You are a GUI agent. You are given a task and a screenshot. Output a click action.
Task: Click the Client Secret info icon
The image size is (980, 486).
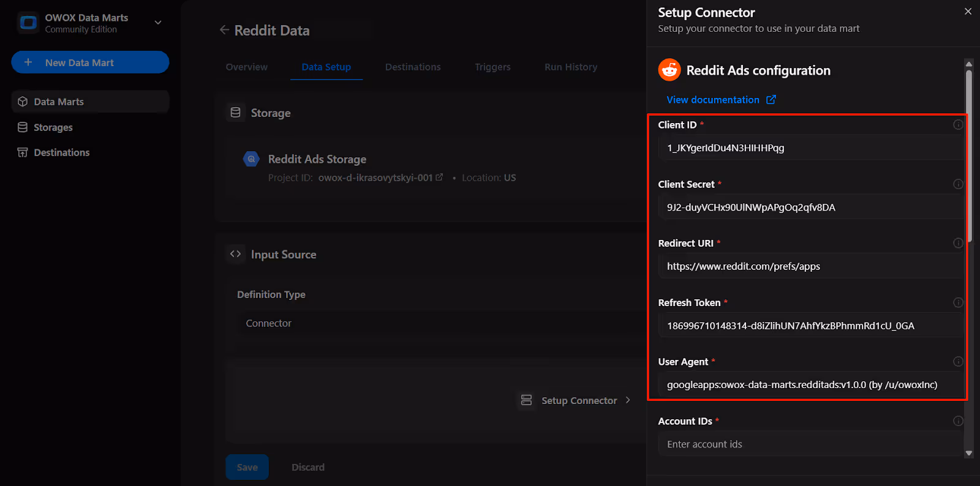click(x=958, y=184)
